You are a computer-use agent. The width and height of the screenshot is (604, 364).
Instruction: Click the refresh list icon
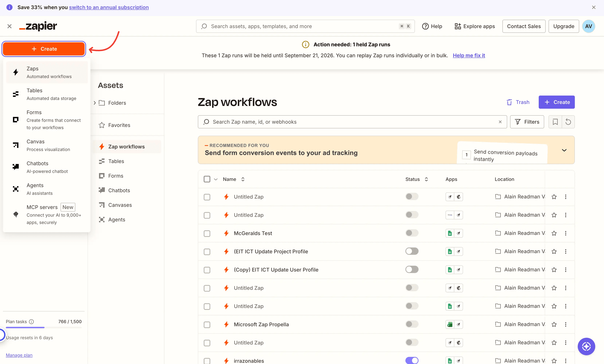coord(568,122)
